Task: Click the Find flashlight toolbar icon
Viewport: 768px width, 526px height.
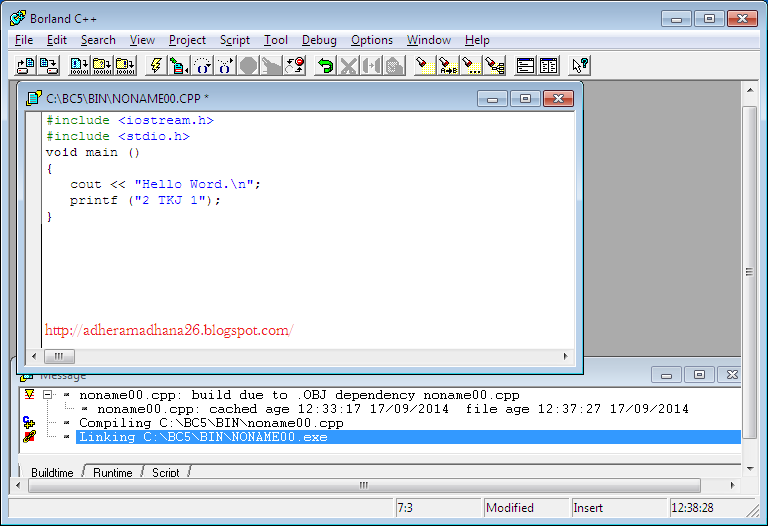Action: [x=425, y=66]
